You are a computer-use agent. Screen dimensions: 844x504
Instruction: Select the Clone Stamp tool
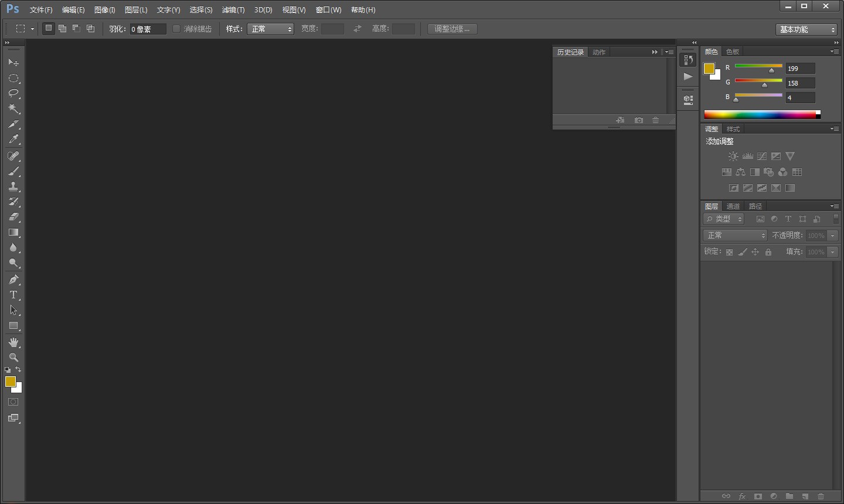click(13, 186)
